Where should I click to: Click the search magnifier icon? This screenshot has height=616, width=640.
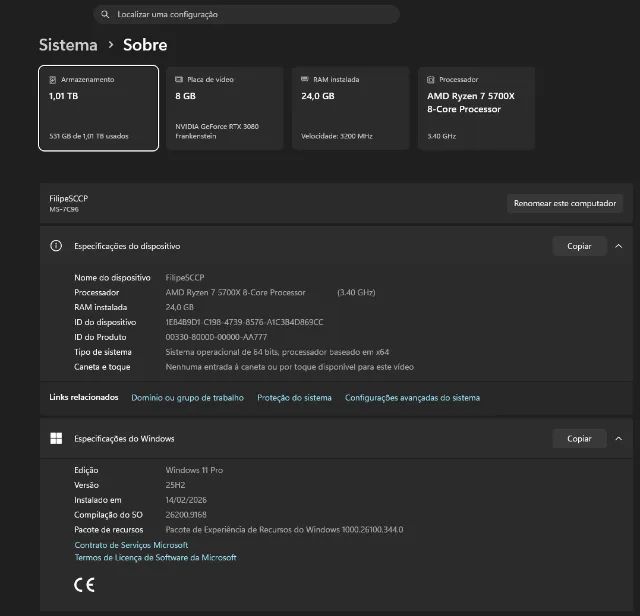coord(105,14)
